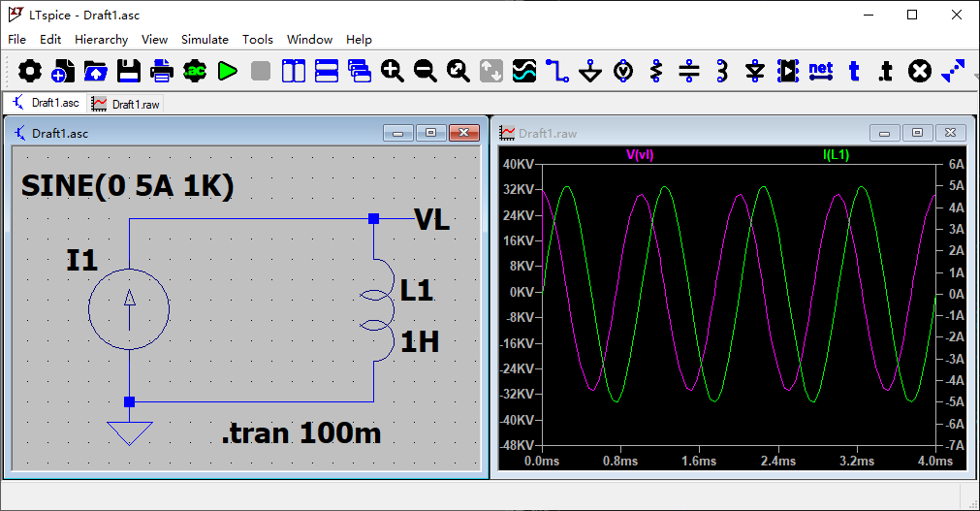Switch to the Draft1.raw tab
Viewport: 980px width, 511px height.
[x=126, y=104]
